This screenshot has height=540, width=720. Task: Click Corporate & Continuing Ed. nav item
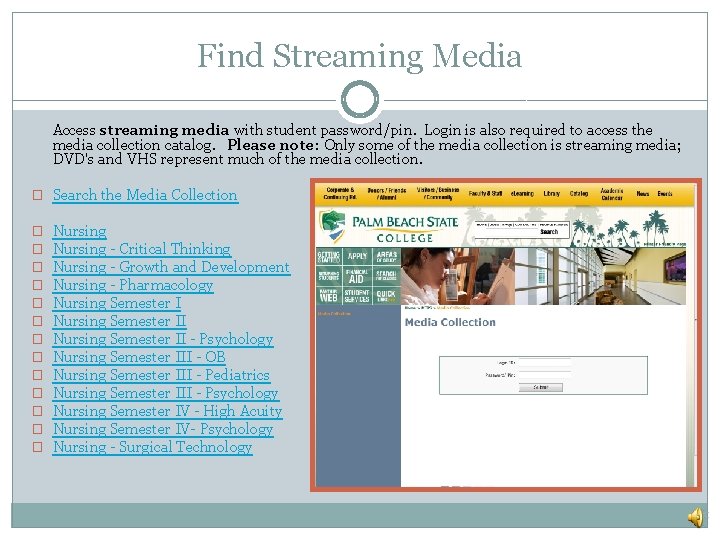coord(340,193)
